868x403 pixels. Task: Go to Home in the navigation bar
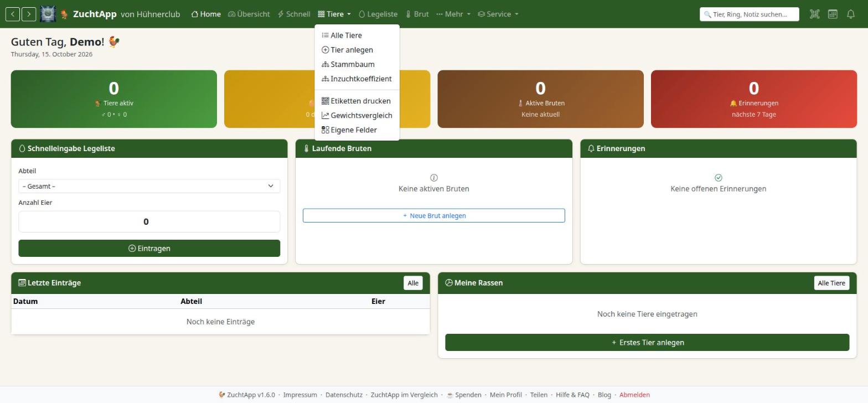click(206, 14)
